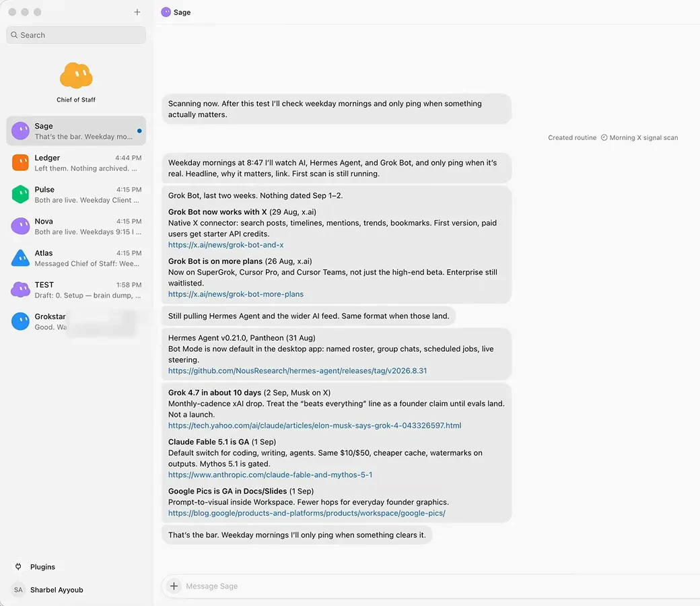Click the attachment plus icon in composer
700x606 pixels.
coord(174,586)
